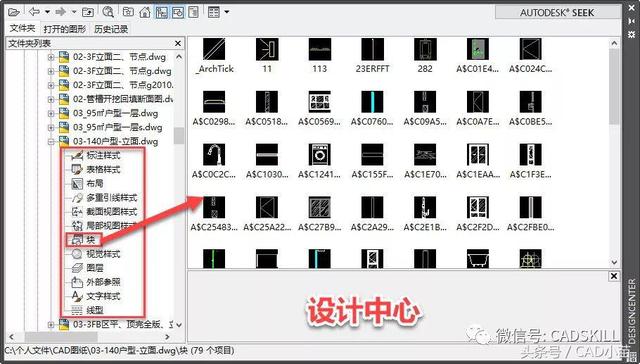Expand the 03-3FB区平、顶亮全板 node
The image size is (640, 364).
click(x=51, y=325)
